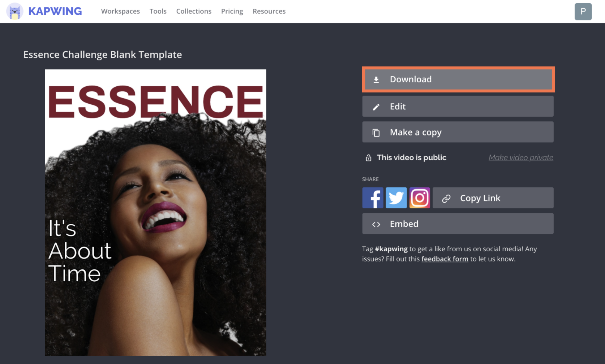605x364 pixels.
Task: Click Make video private link
Action: pyautogui.click(x=521, y=157)
